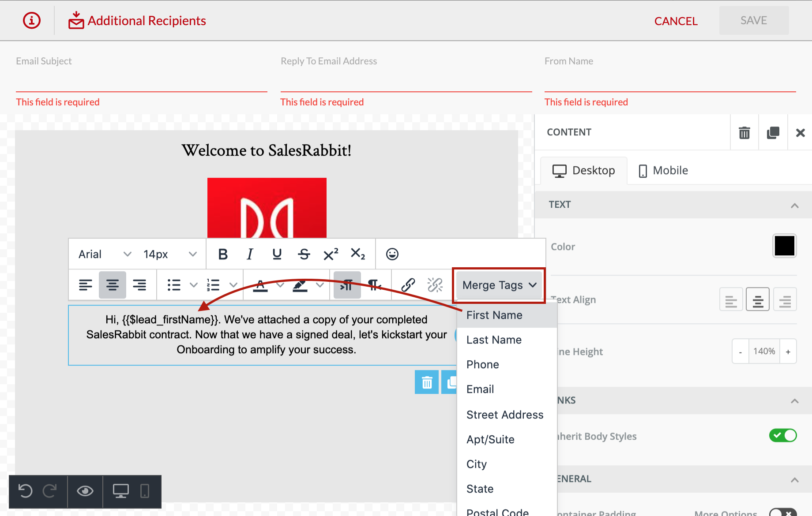Duplicate the content block in panel header
812x516 pixels.
pos(773,132)
